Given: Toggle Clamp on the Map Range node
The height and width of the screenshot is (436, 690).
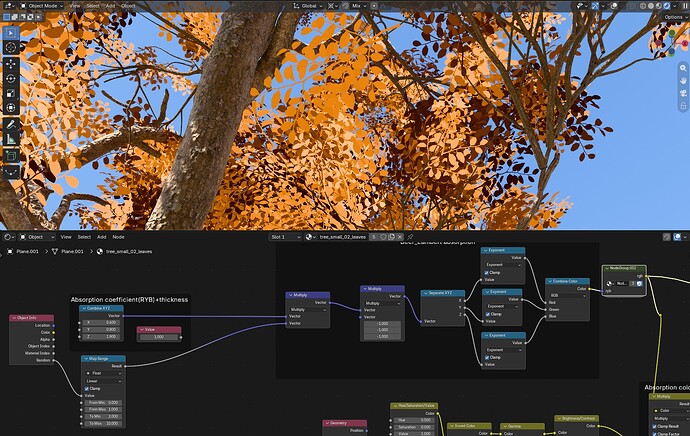Looking at the screenshot, I should tap(87, 388).
